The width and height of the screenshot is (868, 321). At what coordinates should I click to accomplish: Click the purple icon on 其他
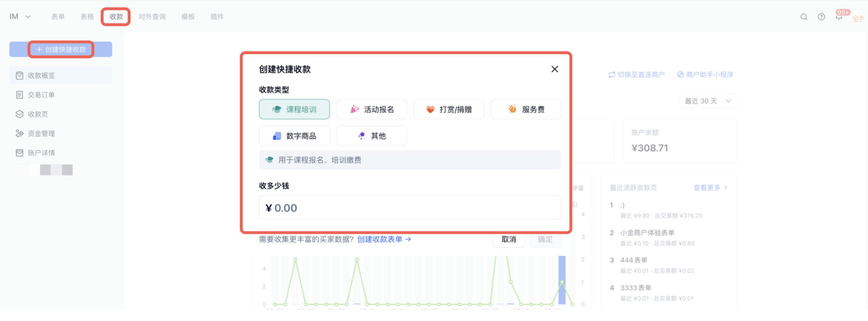pyautogui.click(x=362, y=136)
